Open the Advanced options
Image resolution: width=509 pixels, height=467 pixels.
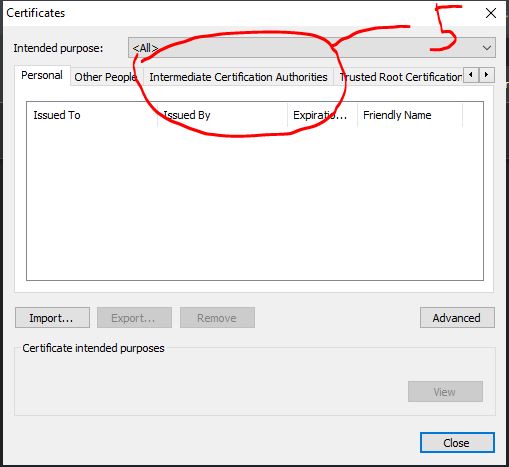click(x=457, y=318)
